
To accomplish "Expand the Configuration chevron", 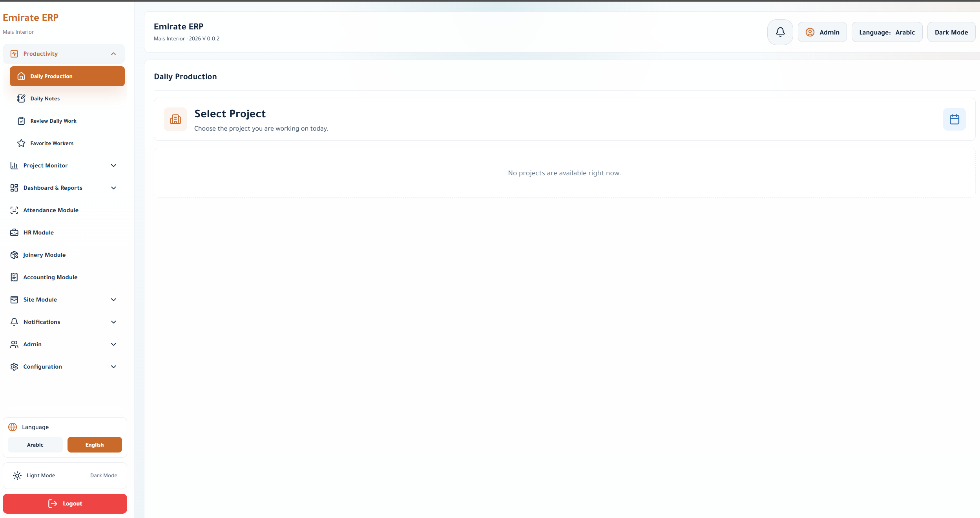I will 113,367.
